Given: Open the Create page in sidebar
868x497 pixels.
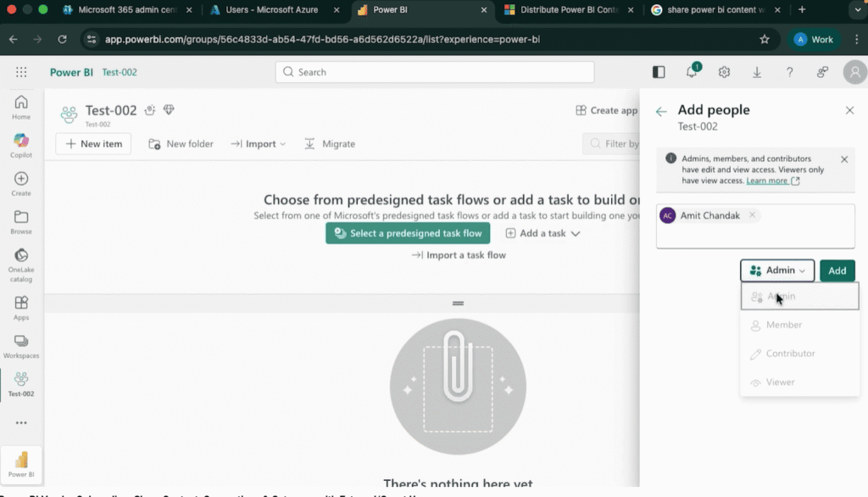Looking at the screenshot, I should point(21,184).
